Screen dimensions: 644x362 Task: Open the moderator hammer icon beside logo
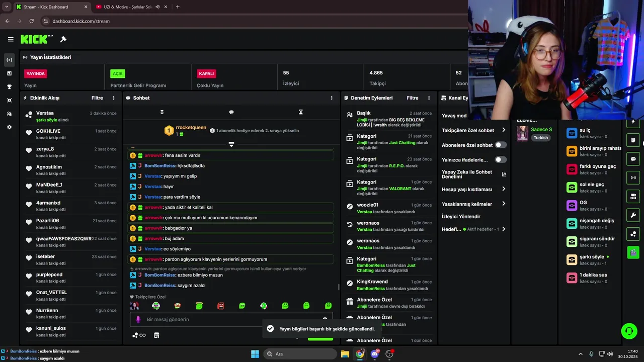pos(63,39)
